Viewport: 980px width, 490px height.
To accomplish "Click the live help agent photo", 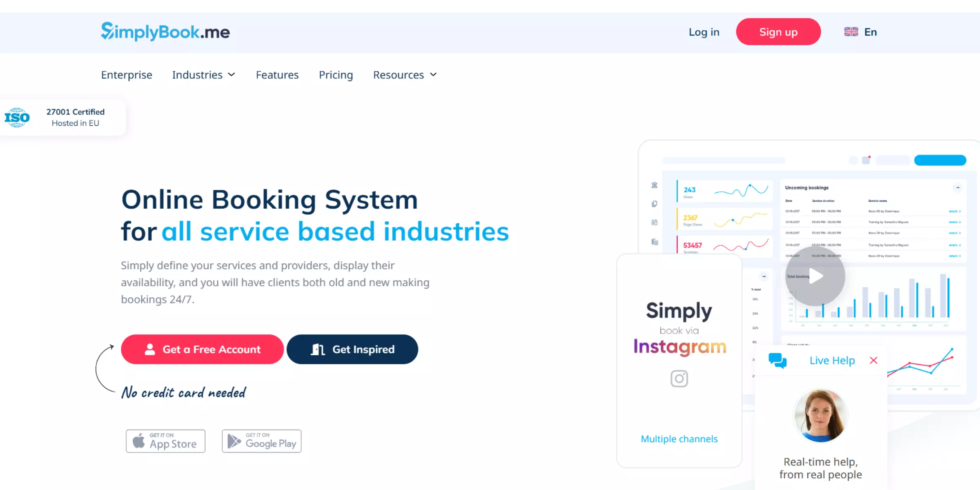I will tap(820, 416).
